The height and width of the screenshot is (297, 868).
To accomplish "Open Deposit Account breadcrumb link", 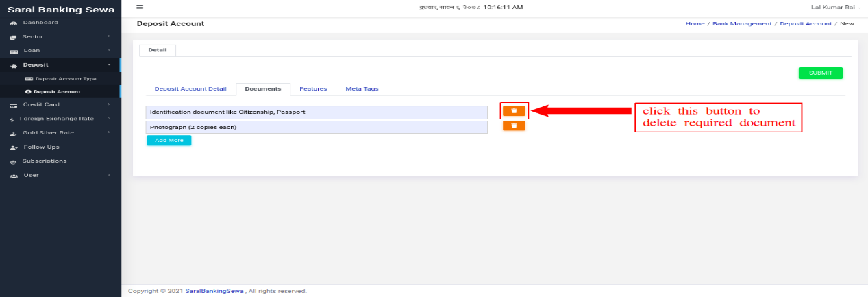I will tap(806, 23).
